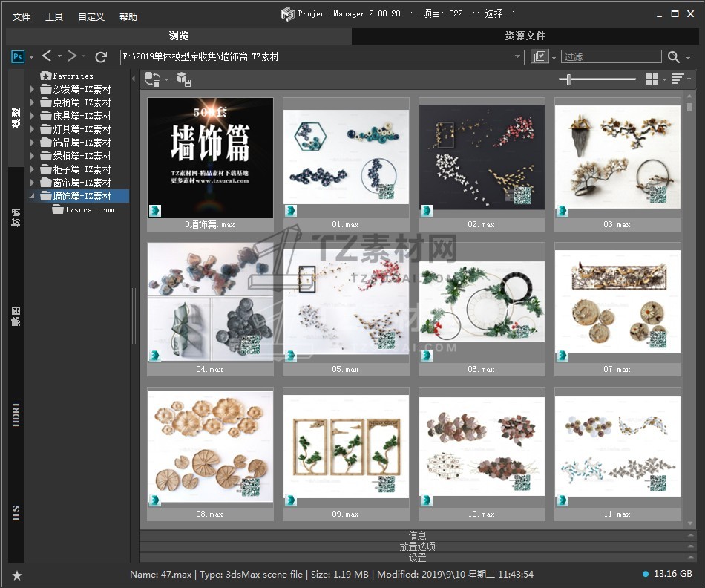Switch to the 资源文件 tab
This screenshot has width=705, height=588.
525,36
